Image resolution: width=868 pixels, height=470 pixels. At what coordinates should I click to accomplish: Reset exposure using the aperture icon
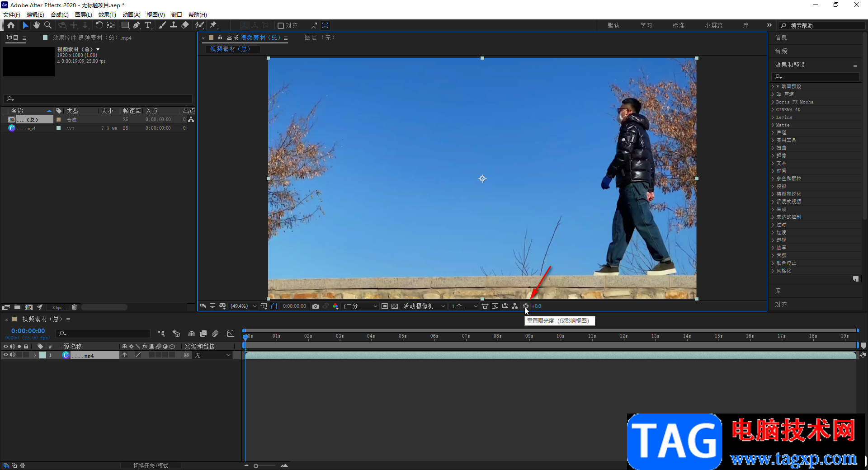pyautogui.click(x=526, y=306)
